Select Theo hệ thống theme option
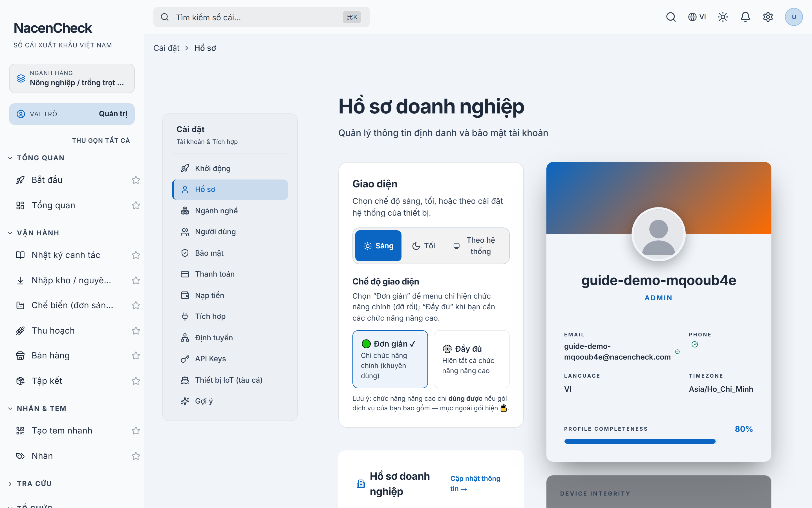812x508 pixels. (476, 246)
